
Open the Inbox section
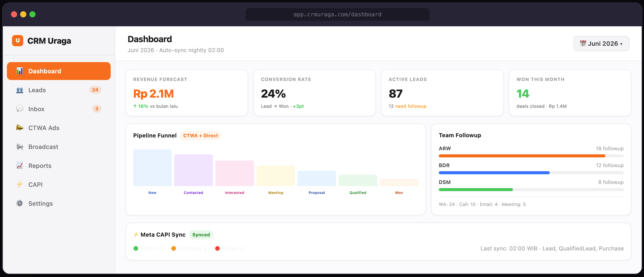pos(59,109)
